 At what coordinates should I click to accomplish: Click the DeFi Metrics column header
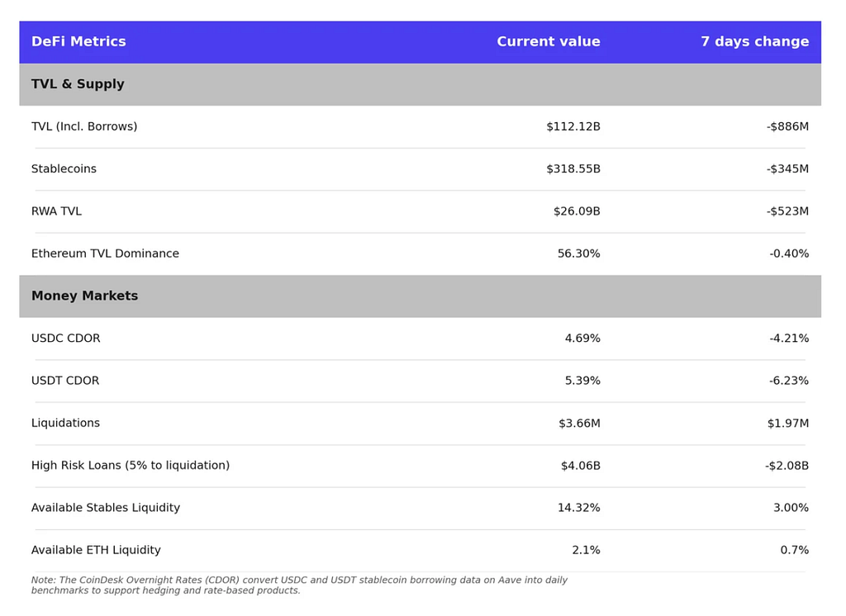78,41
